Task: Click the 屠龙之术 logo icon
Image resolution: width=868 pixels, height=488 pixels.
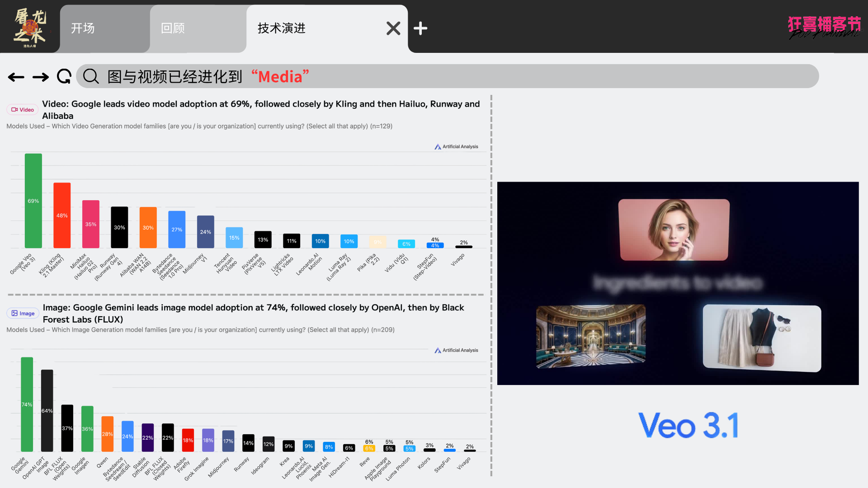Action: 30,27
